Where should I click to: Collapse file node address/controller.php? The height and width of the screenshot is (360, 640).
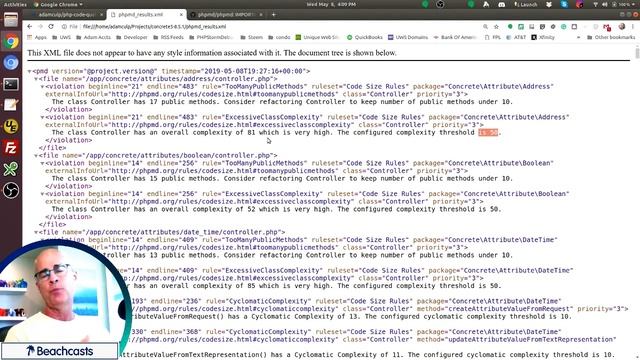[x=36, y=79]
